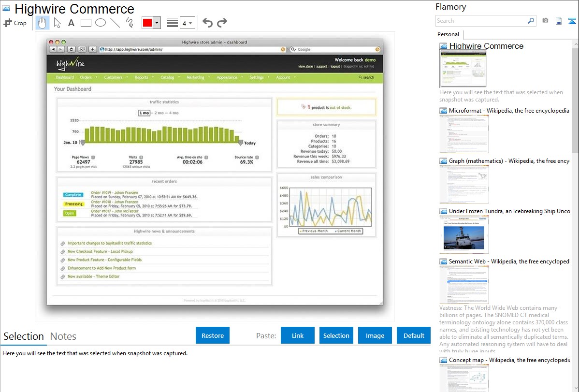
Task: Select the Highwire Commerce sidebar thumbnail
Action: pos(463,69)
